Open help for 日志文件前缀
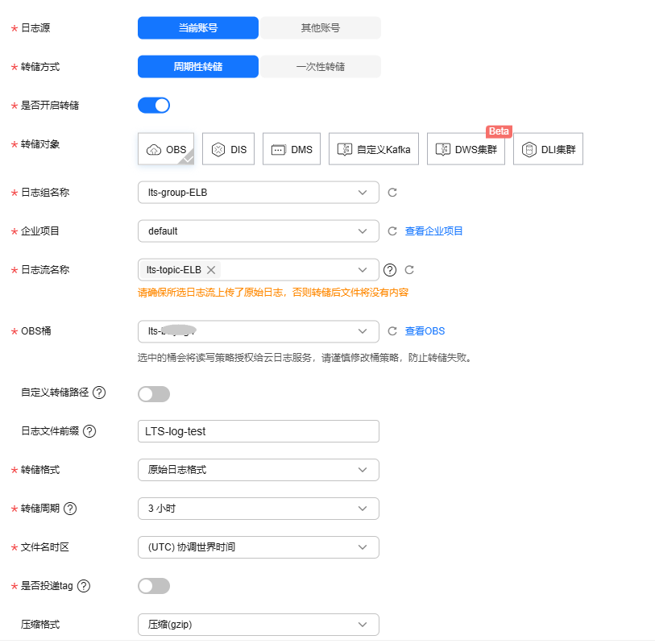655x644 pixels. pyautogui.click(x=89, y=431)
